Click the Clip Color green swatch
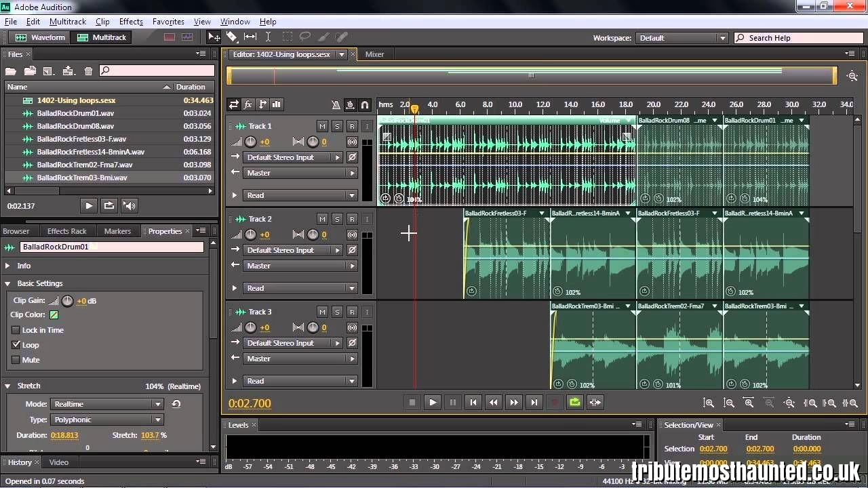The image size is (868, 488). point(54,315)
